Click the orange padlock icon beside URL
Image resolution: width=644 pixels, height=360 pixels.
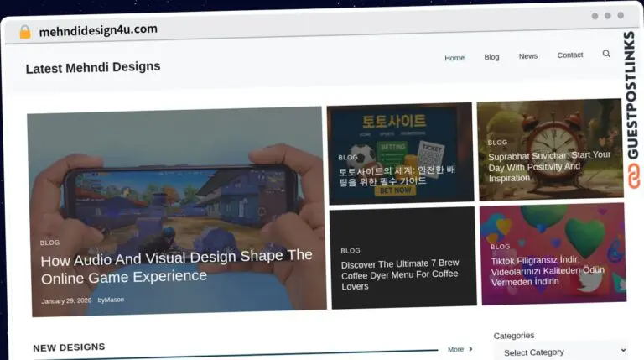coord(25,32)
